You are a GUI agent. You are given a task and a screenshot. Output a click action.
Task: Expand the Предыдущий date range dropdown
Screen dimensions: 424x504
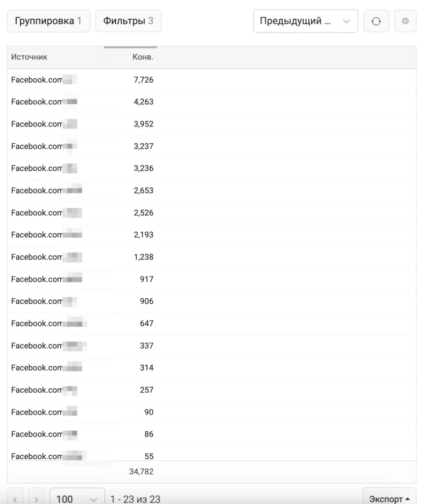click(x=305, y=21)
